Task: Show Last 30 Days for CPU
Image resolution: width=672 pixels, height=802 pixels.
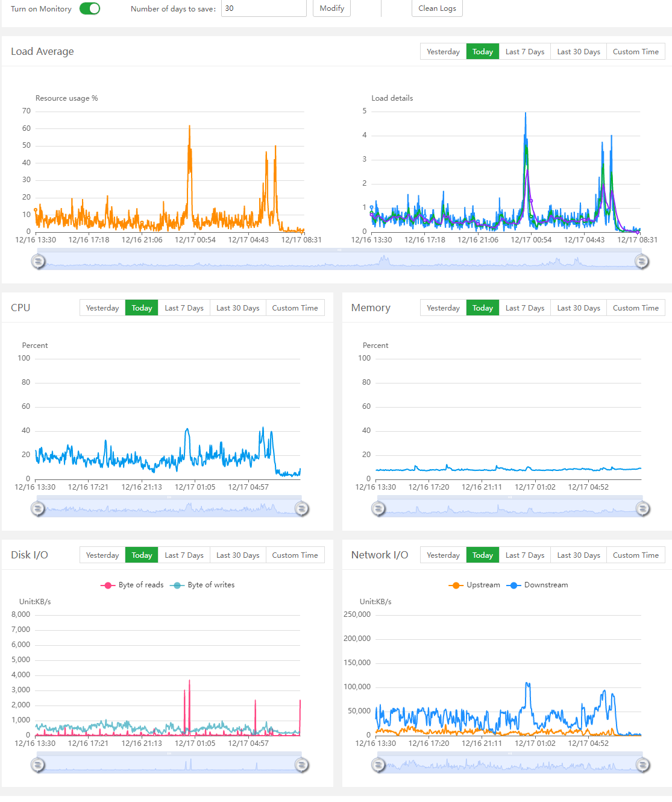Action: point(237,308)
